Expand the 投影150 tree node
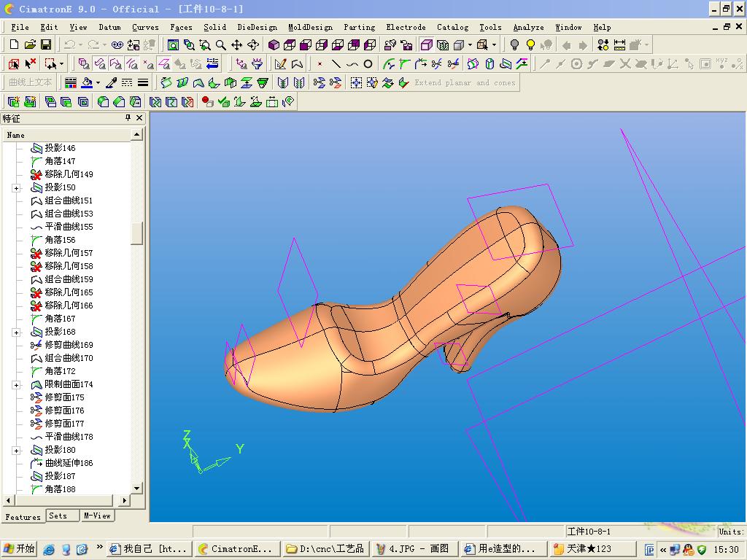Screen dimensions: 747x560 [16, 187]
